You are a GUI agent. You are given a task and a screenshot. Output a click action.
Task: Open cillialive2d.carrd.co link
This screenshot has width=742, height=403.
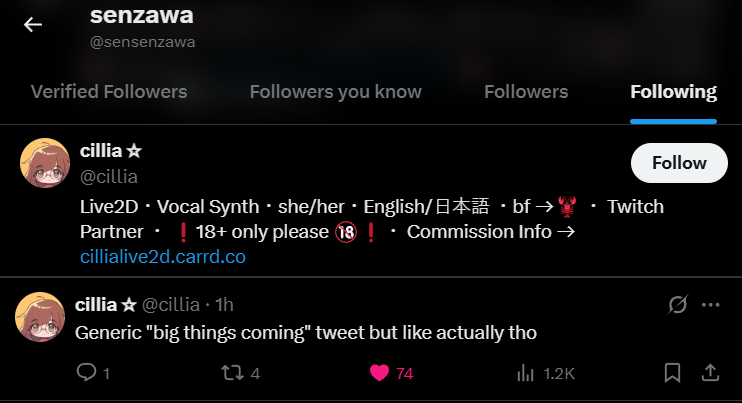[x=163, y=257]
